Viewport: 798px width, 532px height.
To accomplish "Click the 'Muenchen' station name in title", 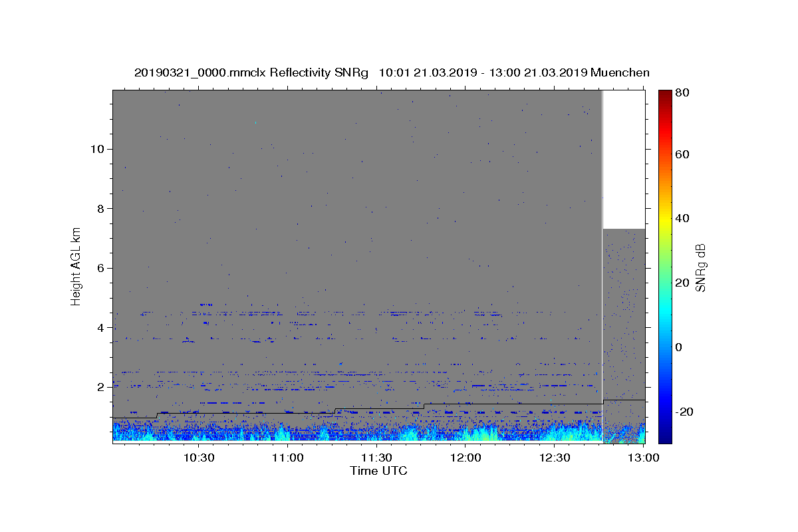I will click(619, 72).
